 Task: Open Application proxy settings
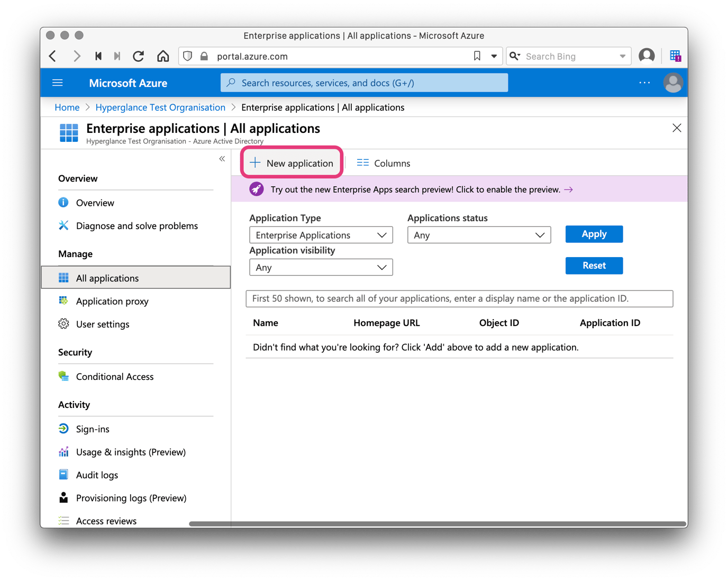click(112, 301)
